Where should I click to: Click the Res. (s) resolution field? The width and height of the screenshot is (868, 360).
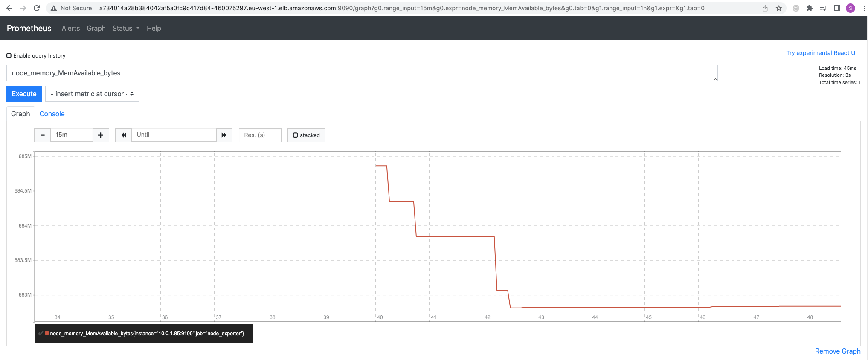point(260,135)
